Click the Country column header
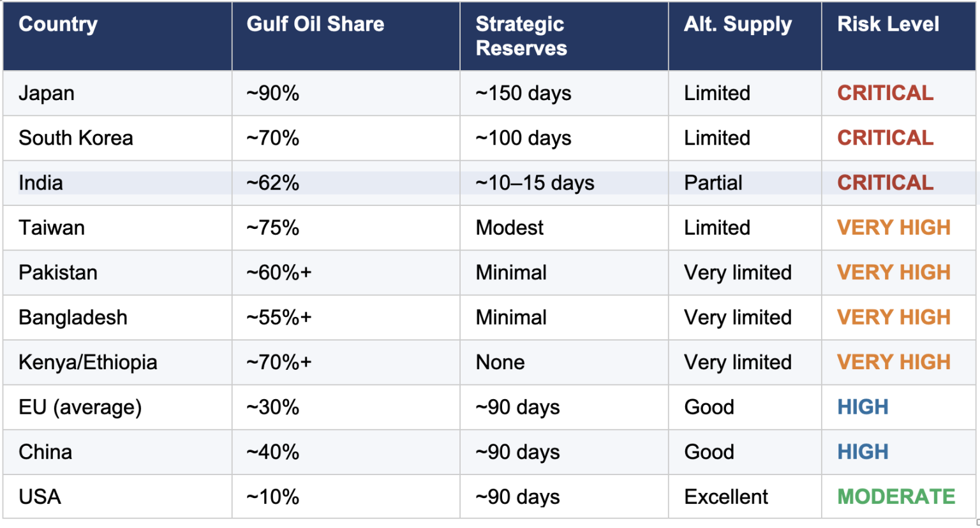 58,24
